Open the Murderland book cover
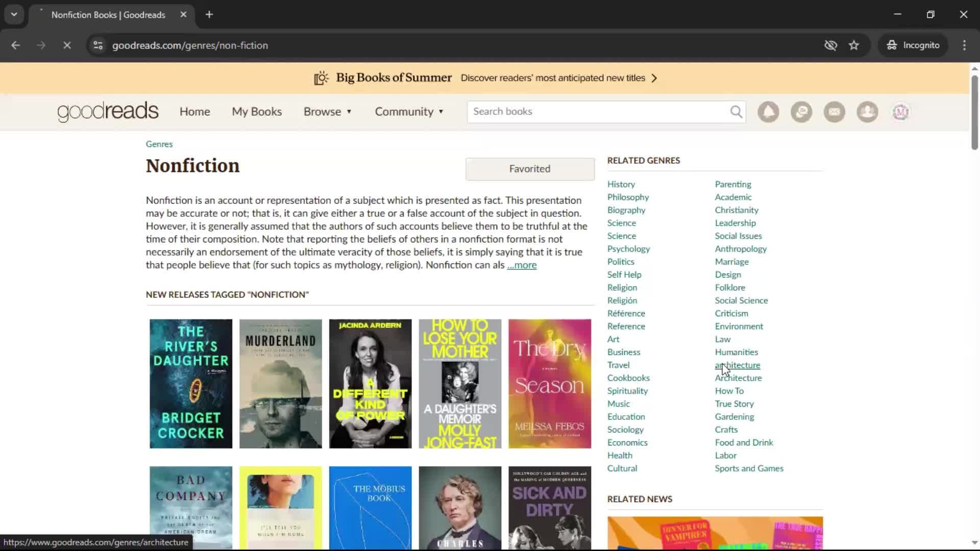This screenshot has height=551, width=980. tap(281, 384)
